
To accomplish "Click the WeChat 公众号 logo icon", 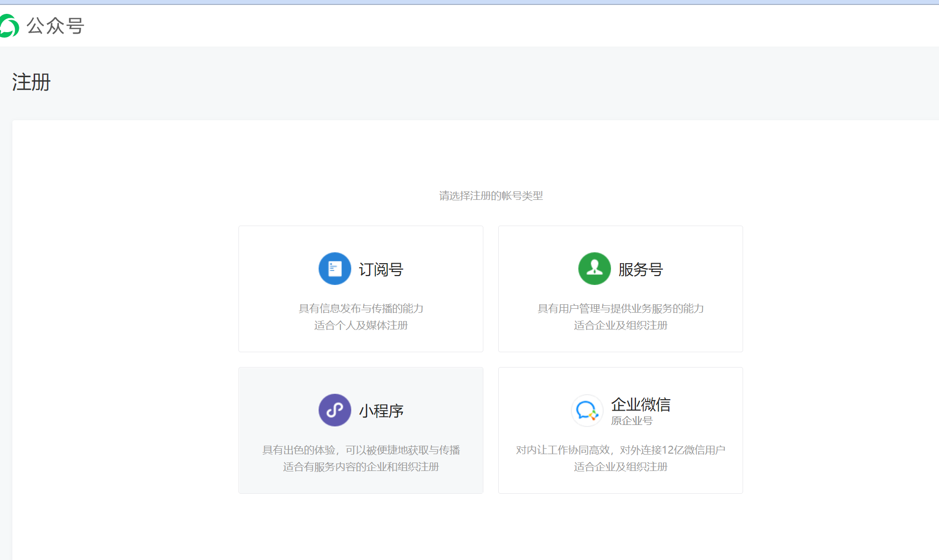I will pos(9,26).
